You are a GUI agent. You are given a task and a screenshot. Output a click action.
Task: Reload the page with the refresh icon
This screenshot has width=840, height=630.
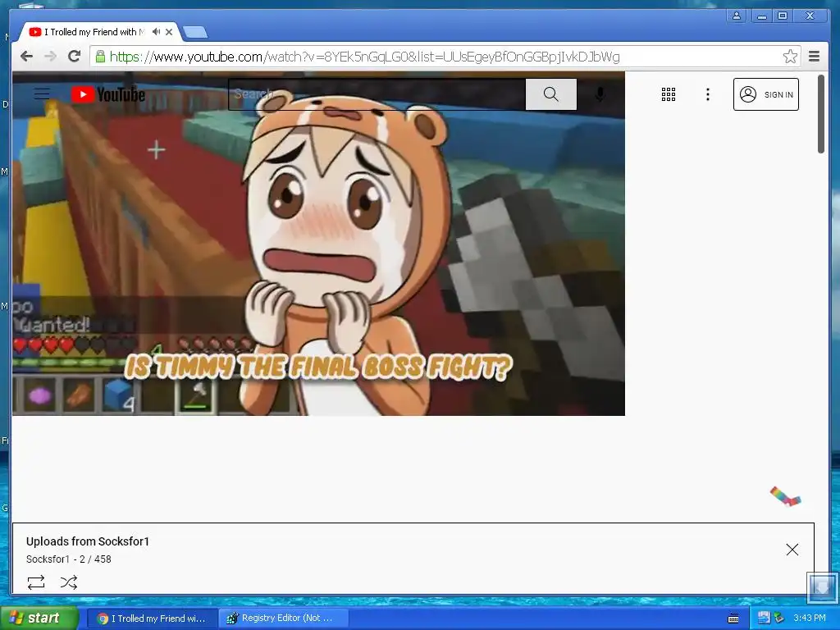click(75, 57)
